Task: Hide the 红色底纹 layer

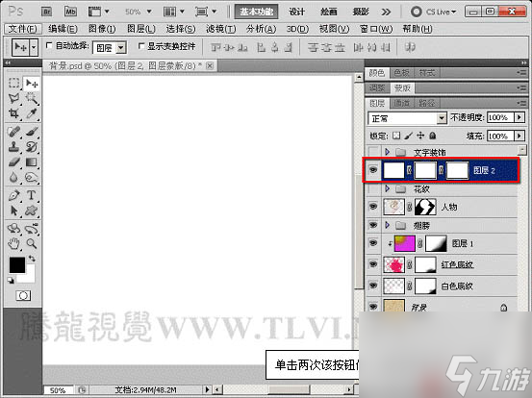Action: [x=373, y=264]
